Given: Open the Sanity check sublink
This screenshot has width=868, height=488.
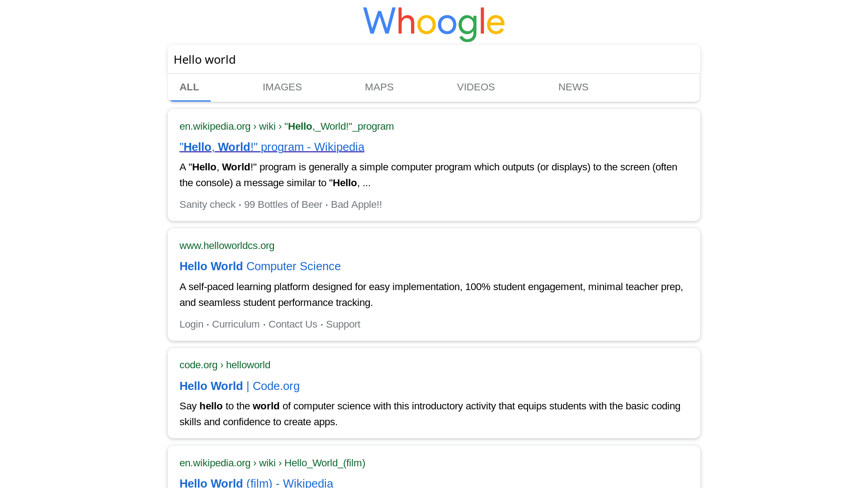Looking at the screenshot, I should pyautogui.click(x=208, y=205).
